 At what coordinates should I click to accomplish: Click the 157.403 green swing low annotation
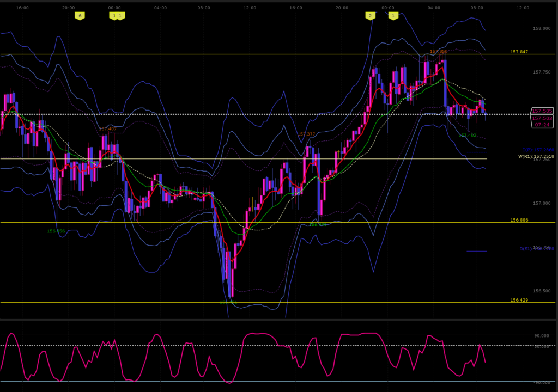coord(467,136)
